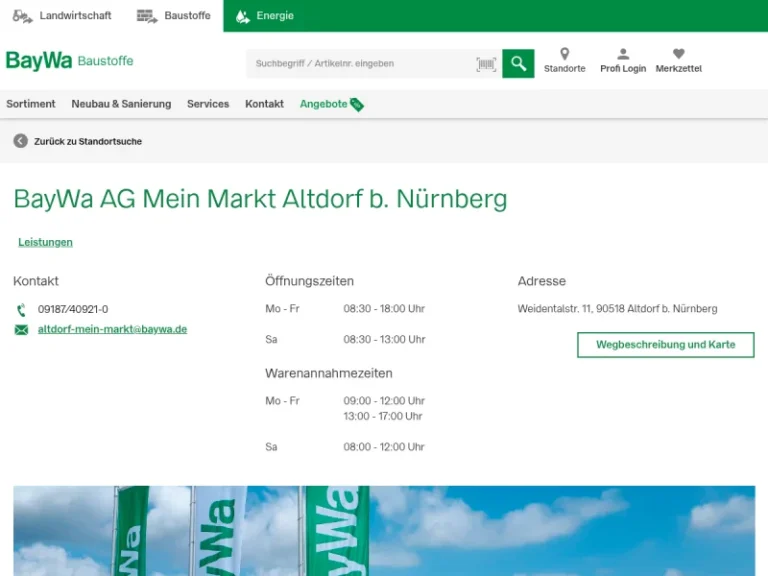
Task: Click the phone handset icon
Action: pos(21,310)
